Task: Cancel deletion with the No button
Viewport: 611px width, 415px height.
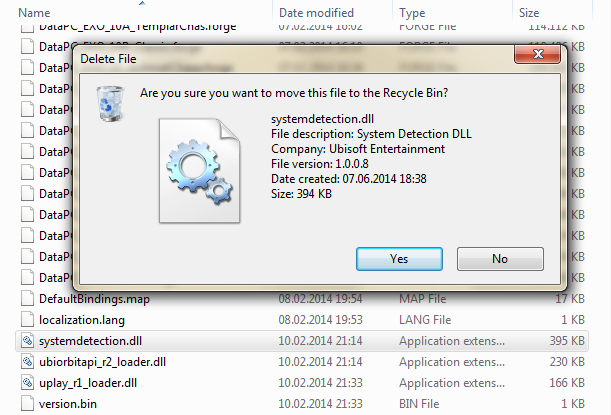Action: click(500, 258)
